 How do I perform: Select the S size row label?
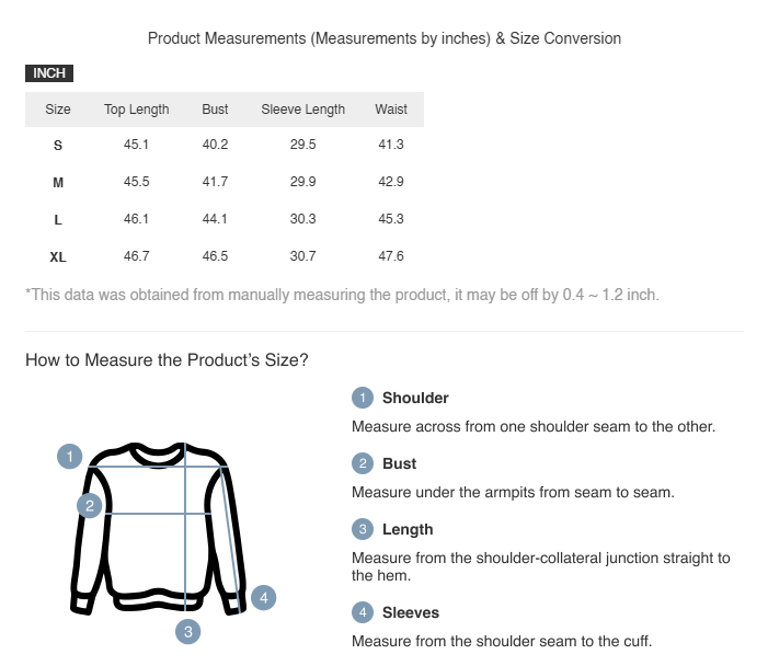tap(58, 145)
